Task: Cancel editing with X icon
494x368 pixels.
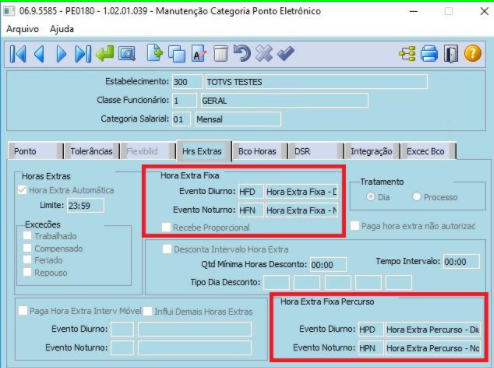Action: [x=264, y=54]
